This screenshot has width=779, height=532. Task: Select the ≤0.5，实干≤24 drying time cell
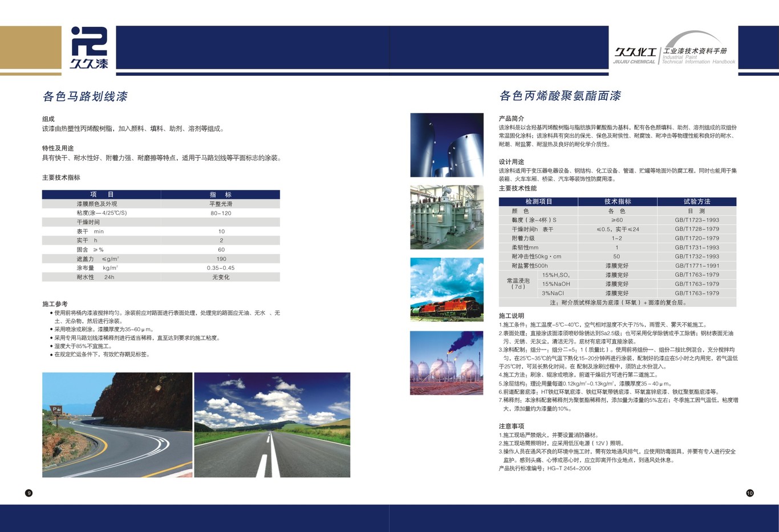click(x=618, y=229)
